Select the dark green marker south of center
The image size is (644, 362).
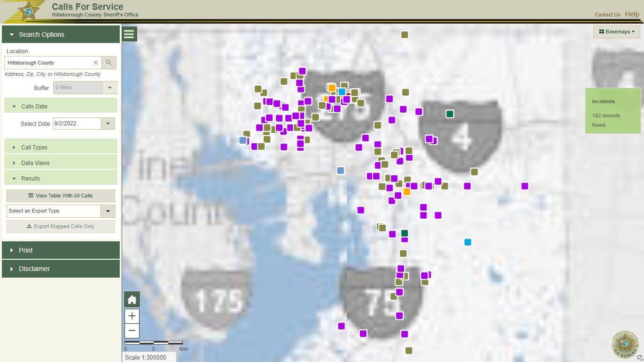coord(405,233)
